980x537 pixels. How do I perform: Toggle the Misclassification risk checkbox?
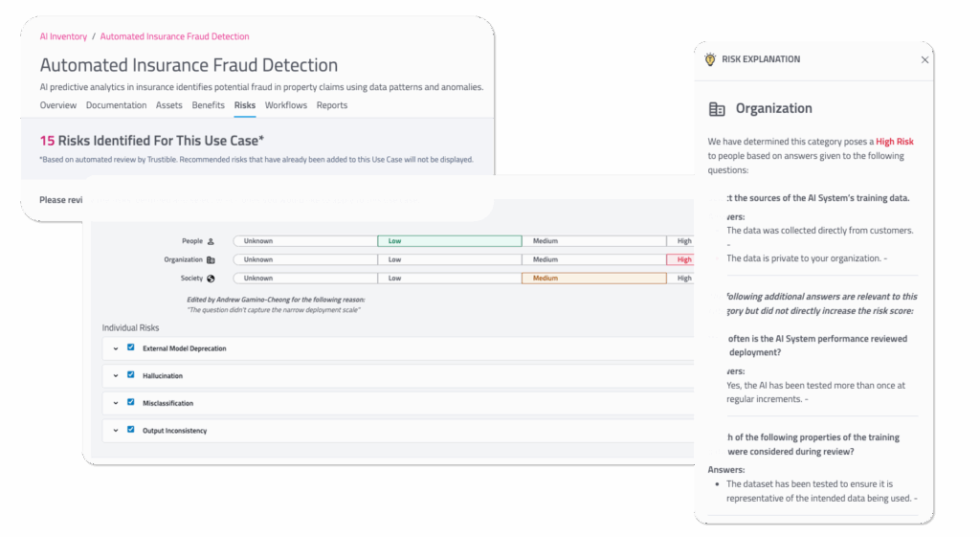[131, 403]
